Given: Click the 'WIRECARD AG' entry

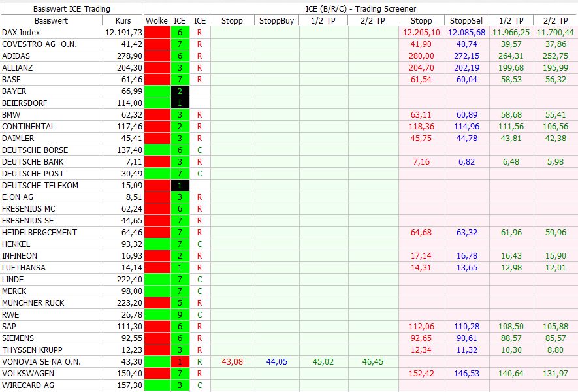Looking at the screenshot, I should pos(28,385).
